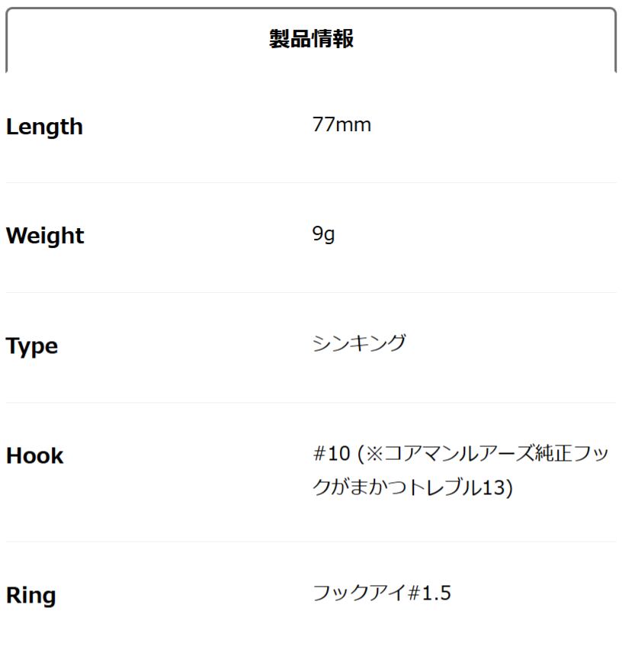This screenshot has height=672, width=622.
Task: Click the divider line below Type row
Action: [311, 403]
